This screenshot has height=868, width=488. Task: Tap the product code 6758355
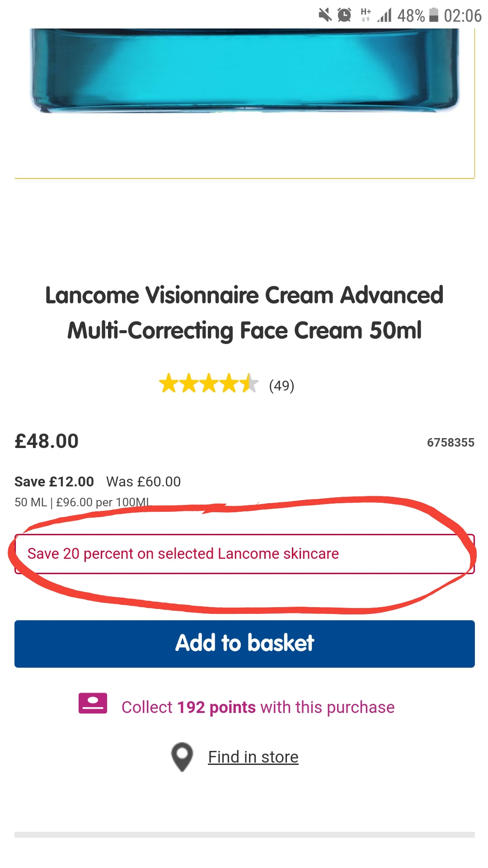[x=450, y=443]
